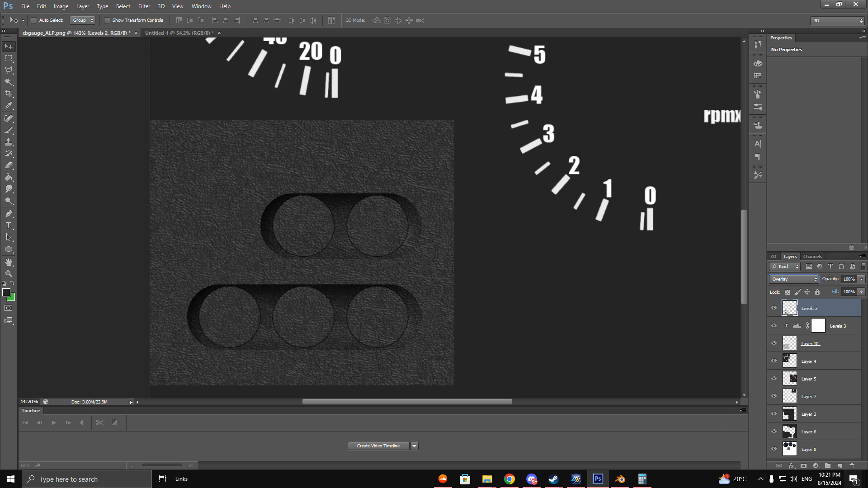Select the Zoom tool
Image resolution: width=868 pixels, height=488 pixels.
9,274
